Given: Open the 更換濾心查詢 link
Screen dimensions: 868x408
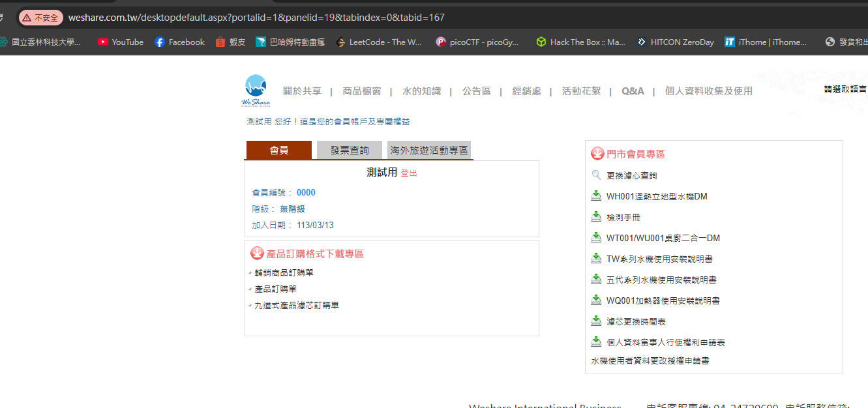Looking at the screenshot, I should click(x=632, y=175).
